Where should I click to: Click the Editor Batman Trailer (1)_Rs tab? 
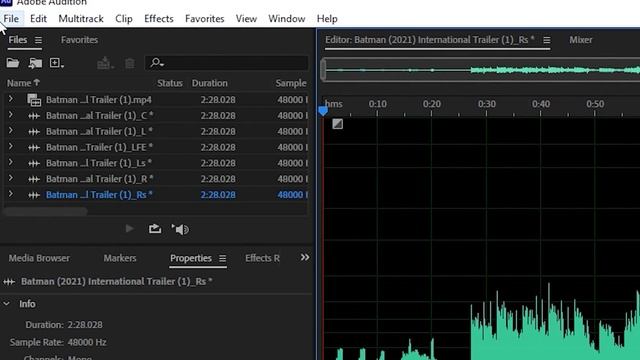tap(430, 40)
